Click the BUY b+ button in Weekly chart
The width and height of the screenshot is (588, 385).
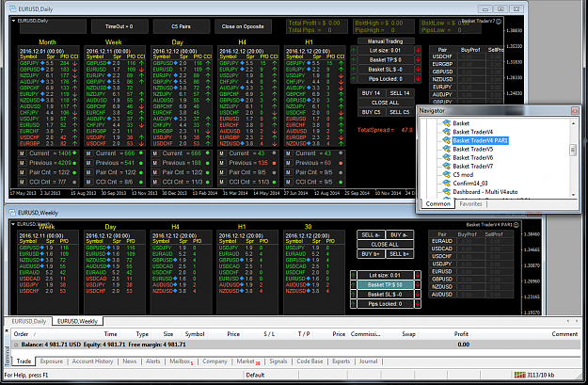tap(371, 253)
